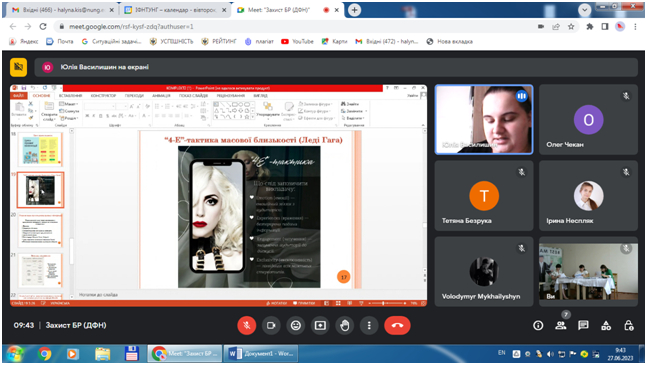The height and width of the screenshot is (365, 647).
Task: Open the Ситуаційні задачі bookmark
Action: pyautogui.click(x=111, y=42)
